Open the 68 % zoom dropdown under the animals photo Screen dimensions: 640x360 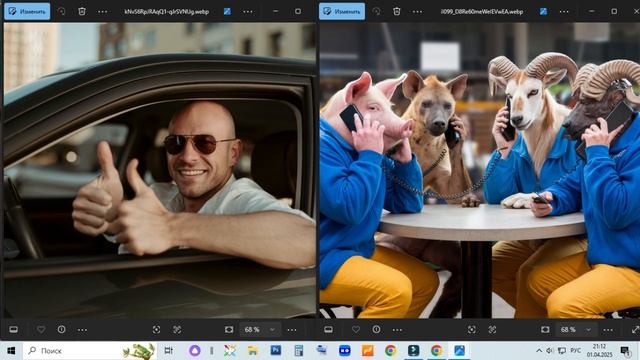(576, 329)
